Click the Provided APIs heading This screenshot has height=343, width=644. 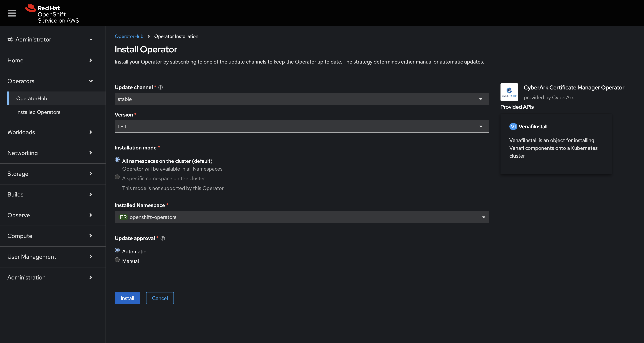coord(517,107)
